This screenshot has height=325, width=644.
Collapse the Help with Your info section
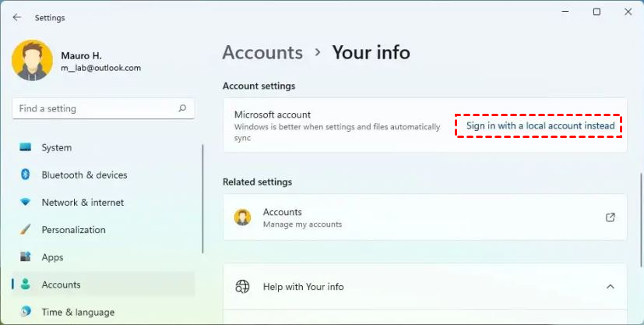pos(611,287)
